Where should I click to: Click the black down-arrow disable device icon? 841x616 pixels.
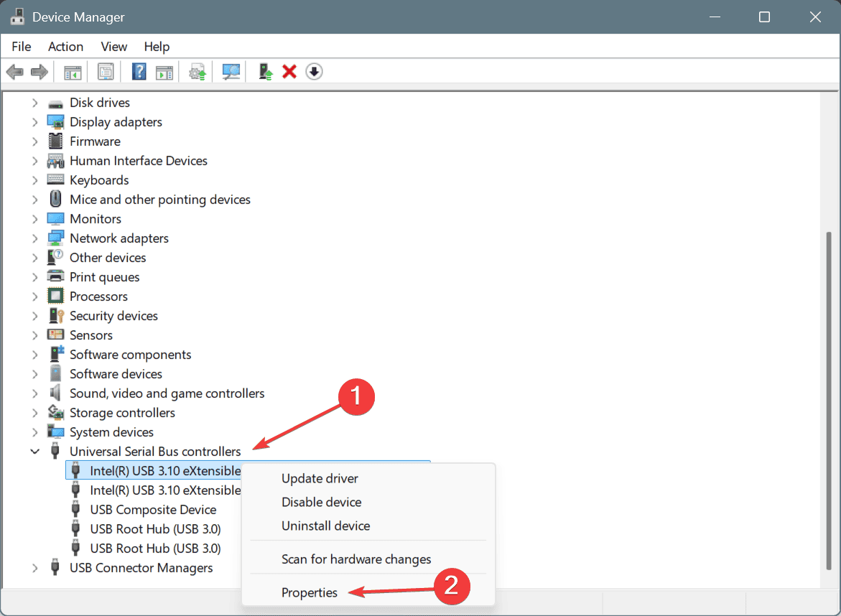314,72
